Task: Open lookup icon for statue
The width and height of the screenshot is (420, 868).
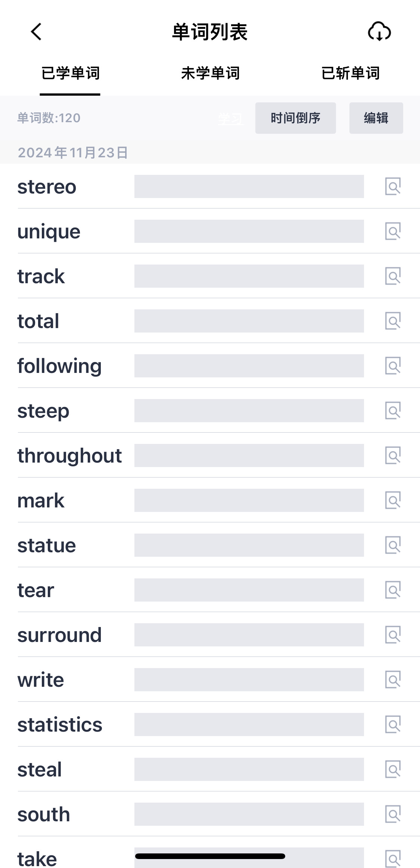Action: coord(393,545)
